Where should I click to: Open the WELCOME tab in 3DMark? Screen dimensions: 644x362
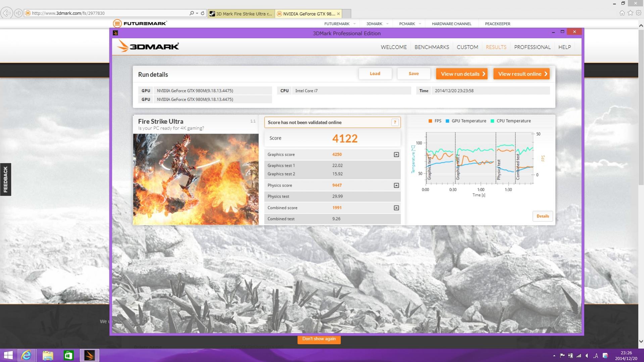(394, 47)
